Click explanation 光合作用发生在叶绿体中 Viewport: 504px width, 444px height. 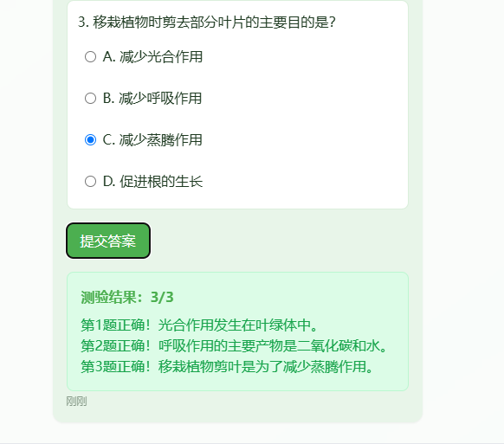click(x=238, y=325)
